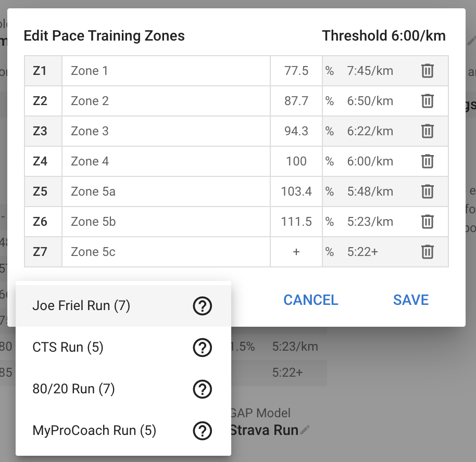Remove Zone 3 with its trash icon

point(428,131)
